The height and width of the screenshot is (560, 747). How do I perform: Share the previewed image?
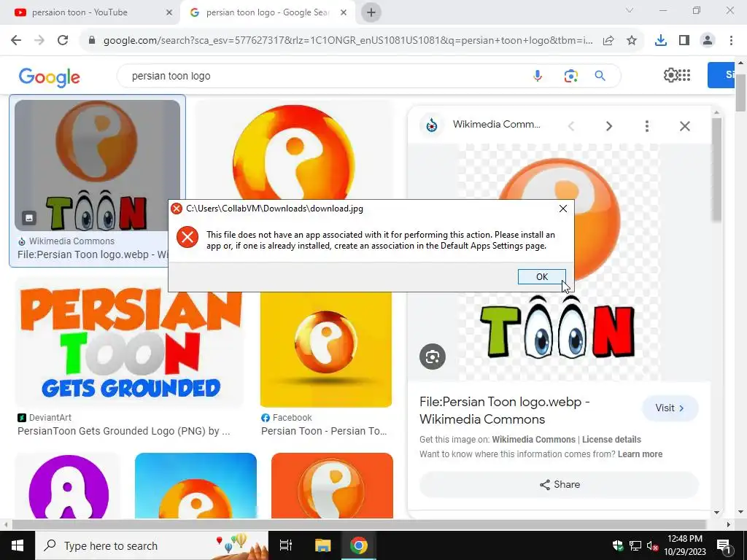click(x=559, y=485)
